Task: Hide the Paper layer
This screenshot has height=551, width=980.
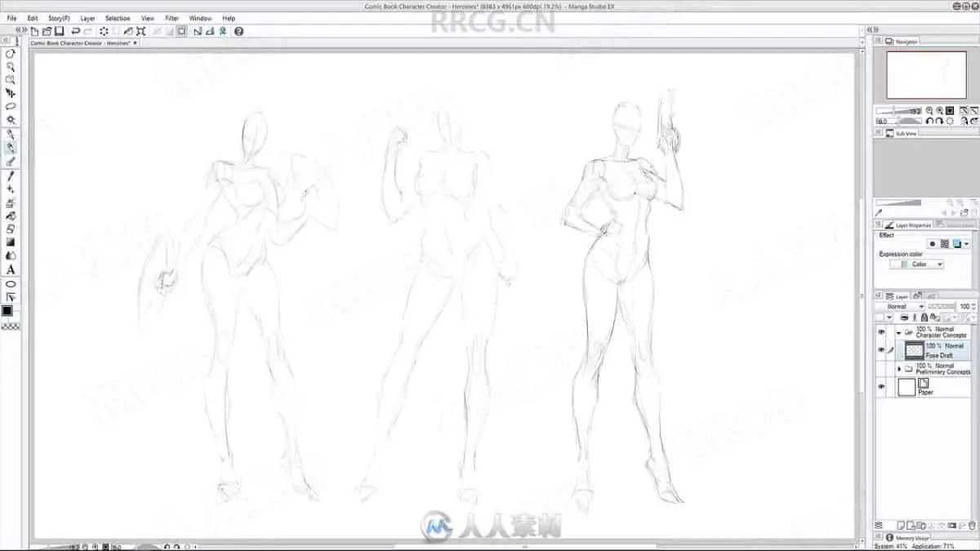Action: (x=881, y=387)
